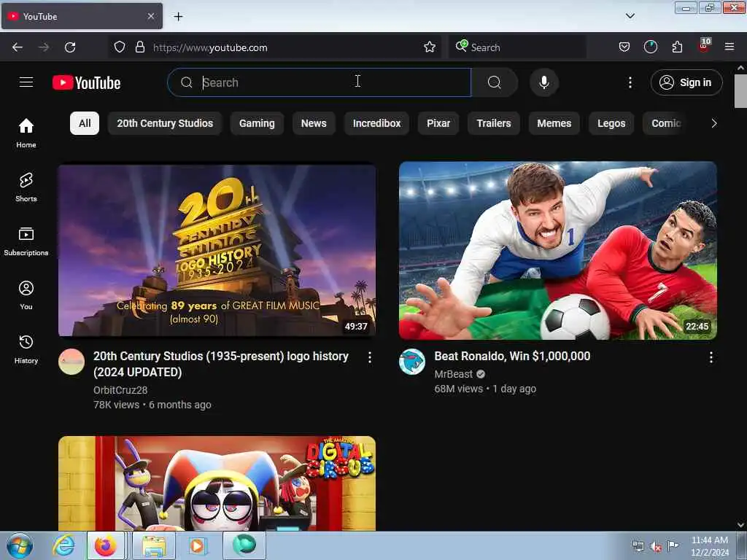Select the Pixar chip

point(438,123)
